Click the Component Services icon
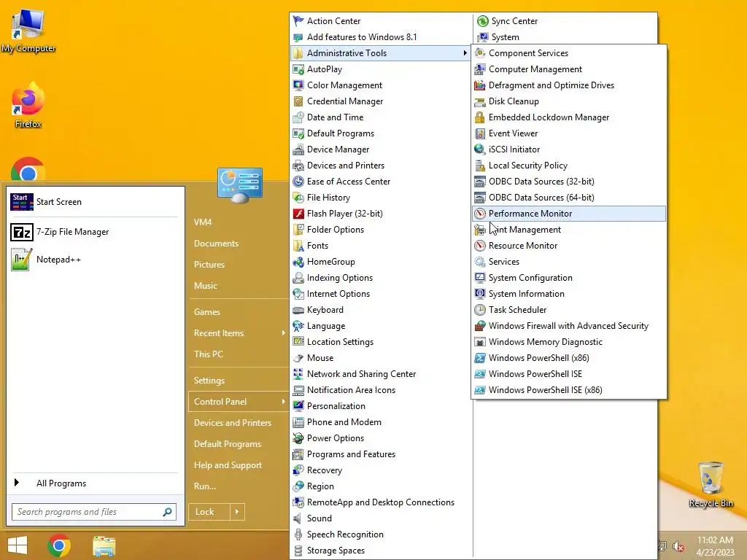 pyautogui.click(x=480, y=52)
